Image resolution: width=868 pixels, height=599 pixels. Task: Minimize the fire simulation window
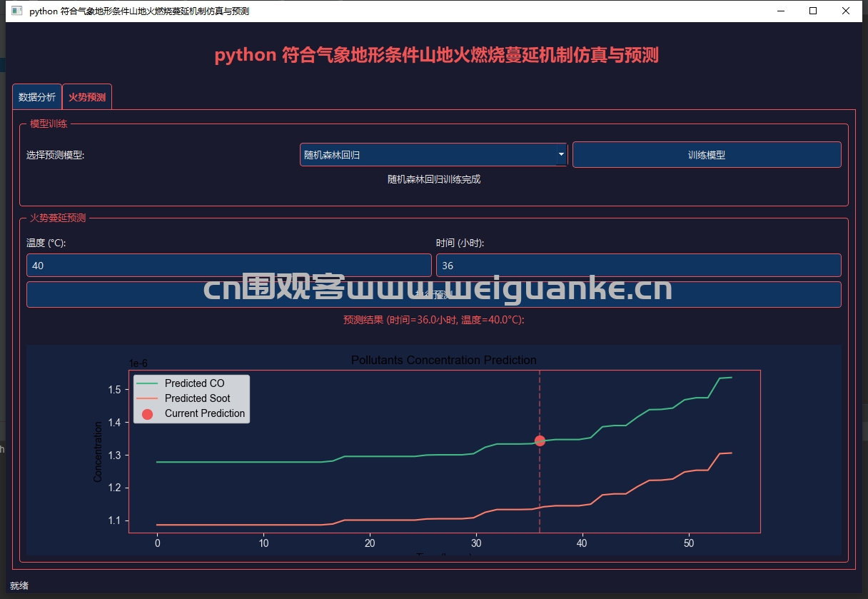(779, 11)
